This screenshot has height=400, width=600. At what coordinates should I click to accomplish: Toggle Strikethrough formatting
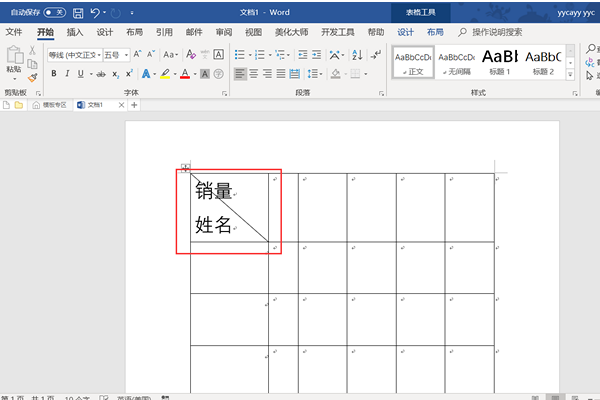[101, 74]
